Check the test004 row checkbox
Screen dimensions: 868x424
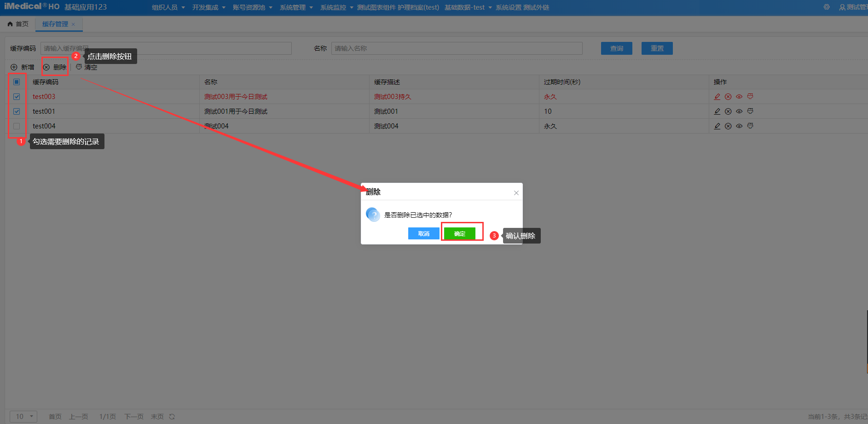pyautogui.click(x=17, y=126)
